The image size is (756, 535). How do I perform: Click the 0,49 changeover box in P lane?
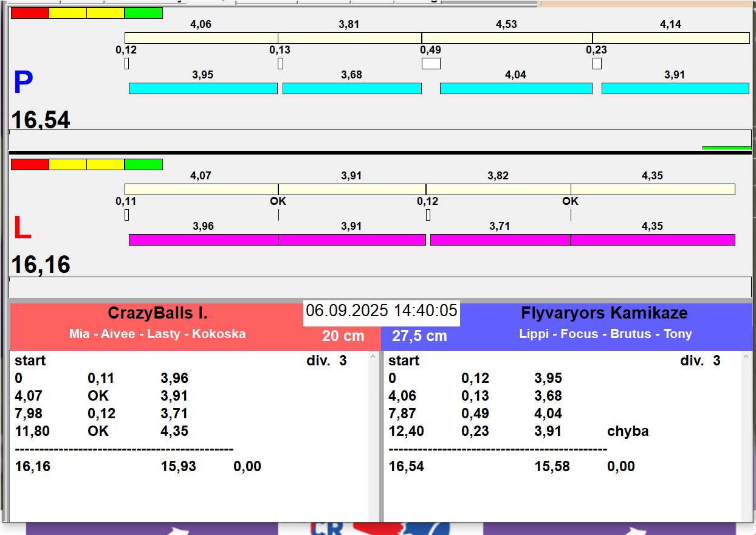tap(431, 63)
